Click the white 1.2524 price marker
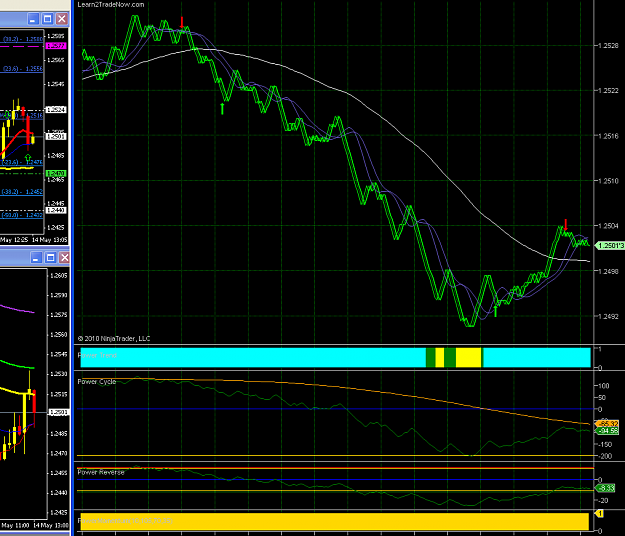 click(x=56, y=110)
